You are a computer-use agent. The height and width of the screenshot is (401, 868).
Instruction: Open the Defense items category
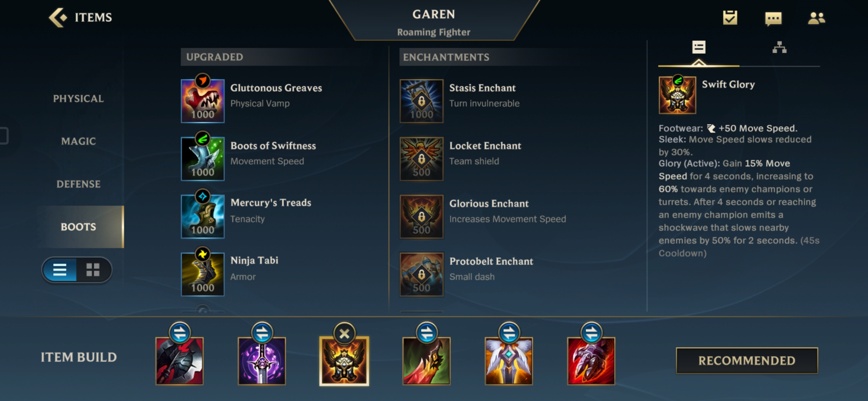click(78, 184)
